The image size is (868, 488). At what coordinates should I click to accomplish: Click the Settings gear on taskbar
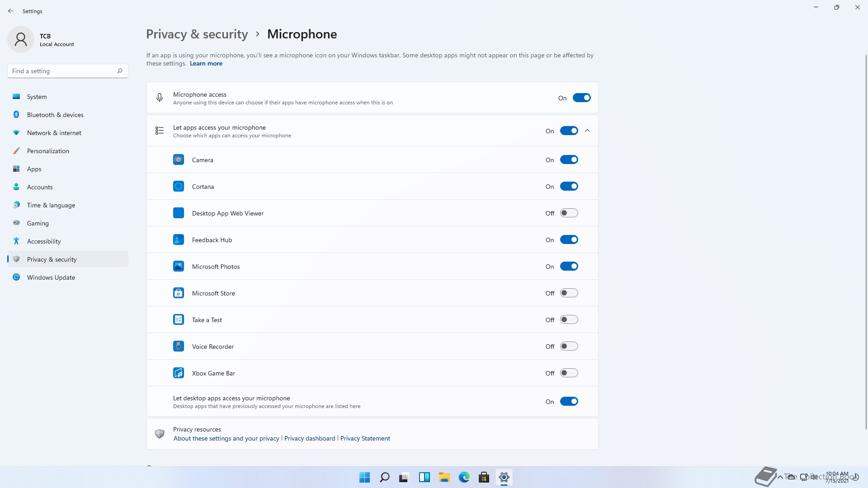504,477
